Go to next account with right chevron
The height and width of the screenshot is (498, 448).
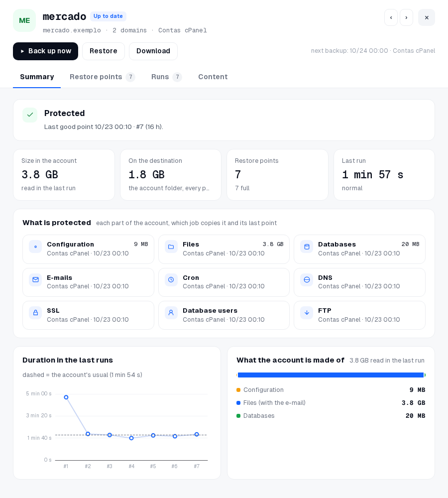406,17
